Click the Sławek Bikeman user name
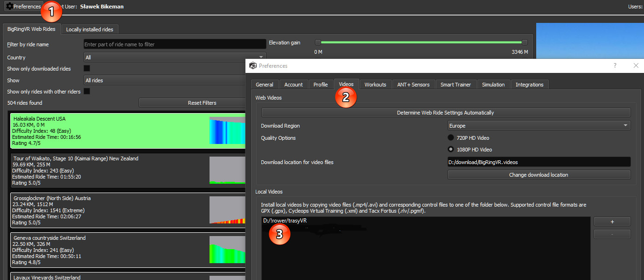 click(x=102, y=7)
